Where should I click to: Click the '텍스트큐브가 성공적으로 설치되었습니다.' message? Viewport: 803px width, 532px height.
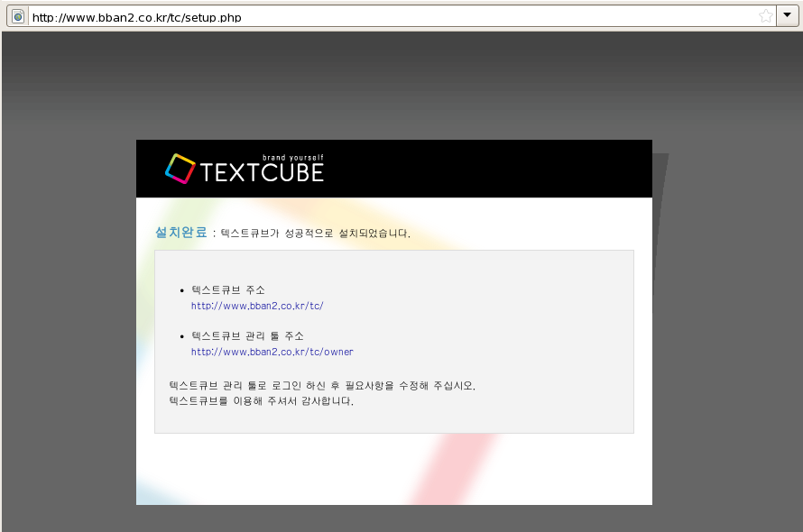coord(316,234)
